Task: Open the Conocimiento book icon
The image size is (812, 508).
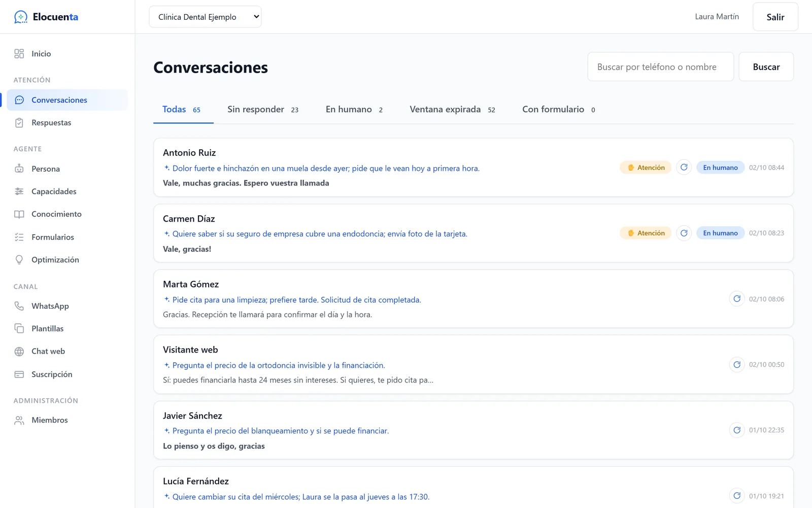Action: 19,214
